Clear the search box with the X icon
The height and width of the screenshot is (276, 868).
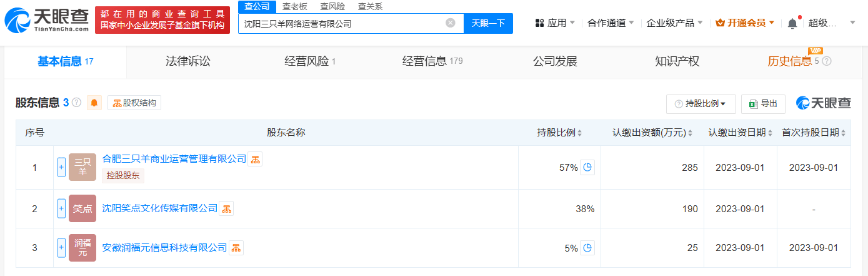(x=450, y=23)
